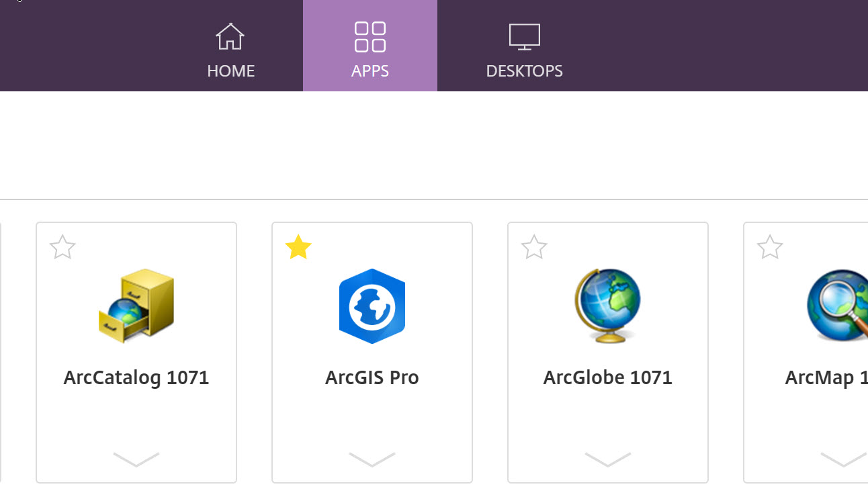Launch ArcGIS Pro via its blue hexagon icon

click(372, 306)
